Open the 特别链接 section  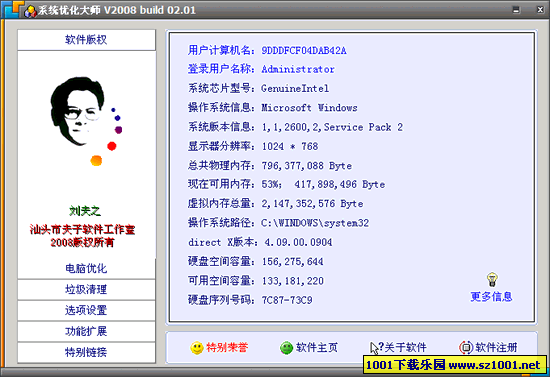(86, 352)
